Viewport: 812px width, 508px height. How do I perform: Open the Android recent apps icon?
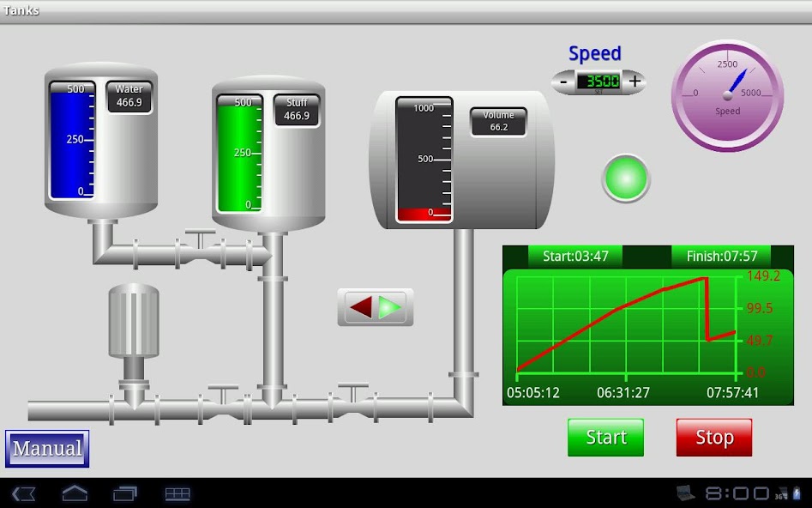[125, 493]
